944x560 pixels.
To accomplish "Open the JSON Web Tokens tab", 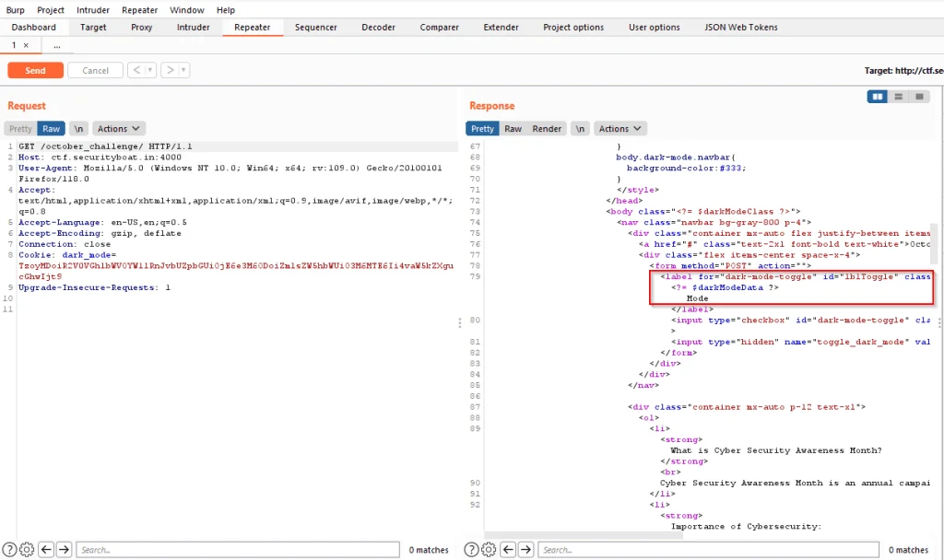I will [741, 27].
